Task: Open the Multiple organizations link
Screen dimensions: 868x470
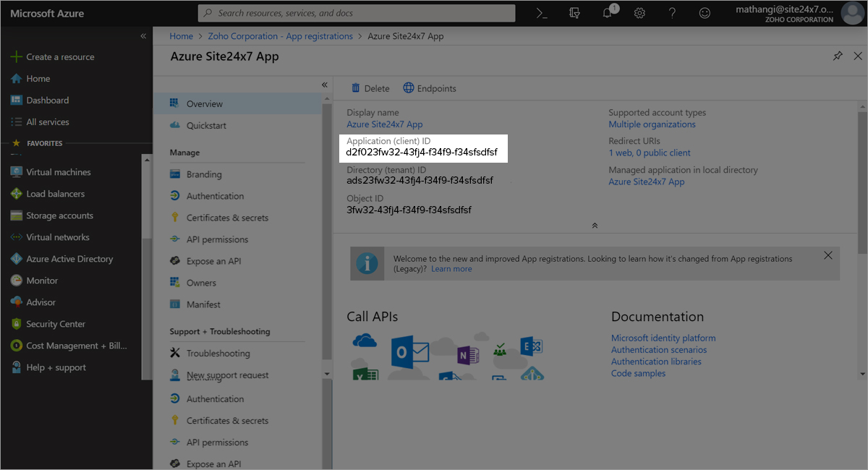Action: point(652,124)
